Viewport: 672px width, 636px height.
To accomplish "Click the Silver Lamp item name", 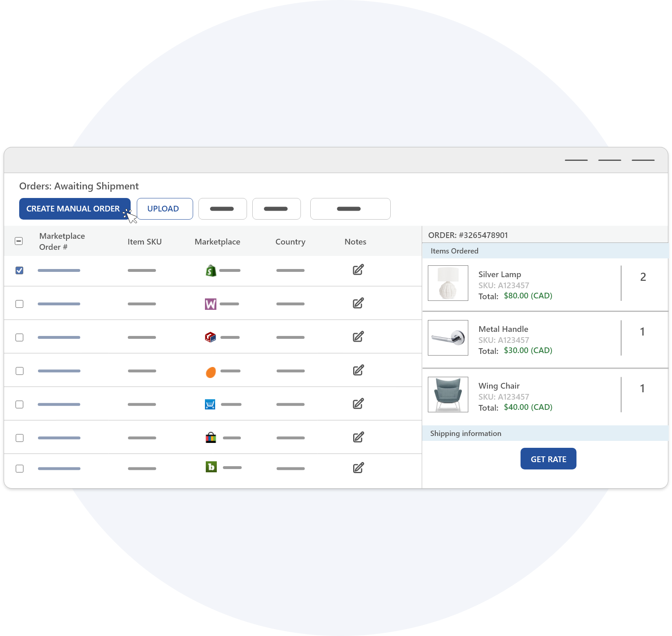I will [500, 274].
